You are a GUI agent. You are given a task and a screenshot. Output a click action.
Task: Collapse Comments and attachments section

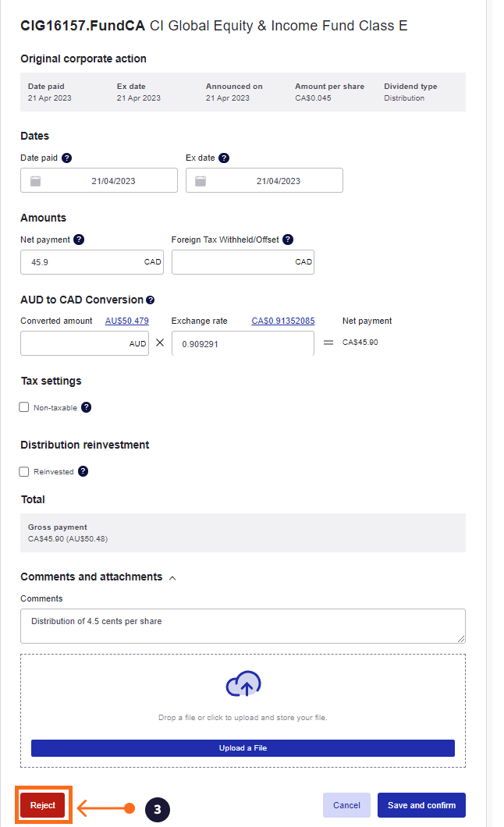pos(172,578)
